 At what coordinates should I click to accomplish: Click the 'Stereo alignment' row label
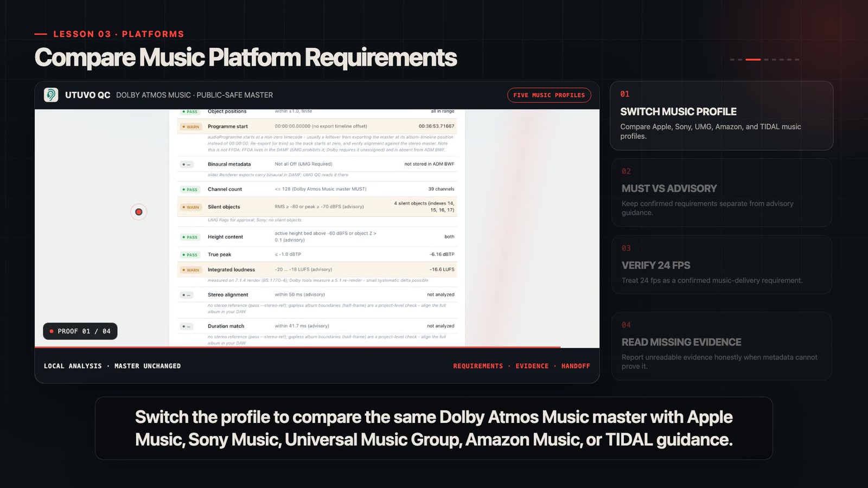coord(228,295)
